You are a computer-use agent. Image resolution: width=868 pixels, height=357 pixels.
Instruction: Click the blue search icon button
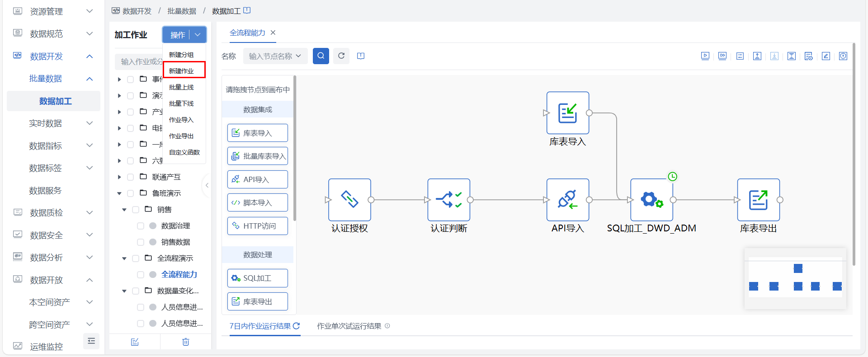click(x=321, y=56)
